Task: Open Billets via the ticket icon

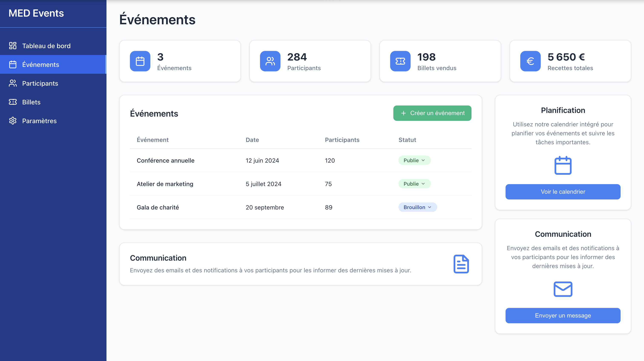Action: pos(13,102)
